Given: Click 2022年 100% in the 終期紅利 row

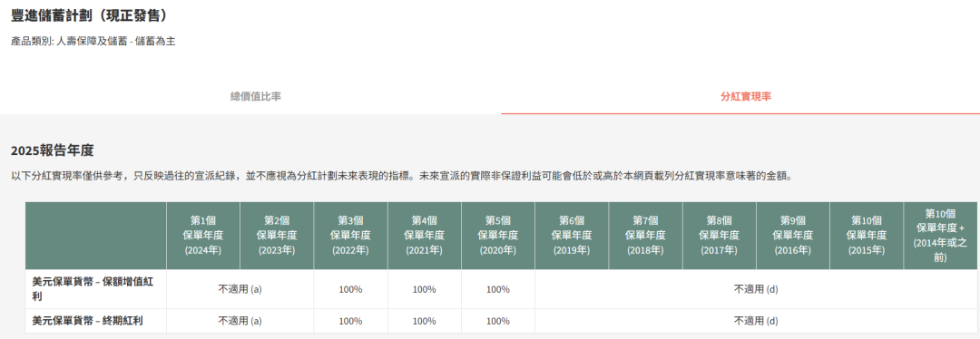Looking at the screenshot, I should click(x=350, y=321).
